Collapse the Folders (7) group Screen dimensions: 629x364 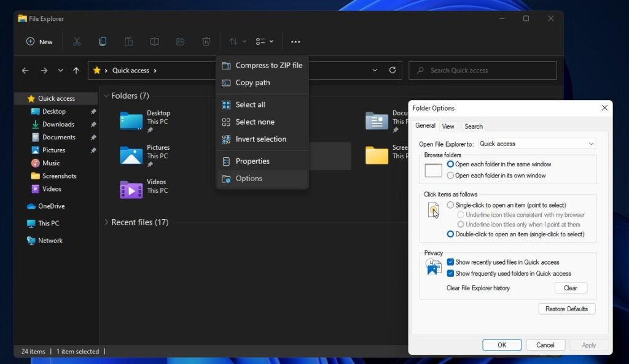pos(106,96)
